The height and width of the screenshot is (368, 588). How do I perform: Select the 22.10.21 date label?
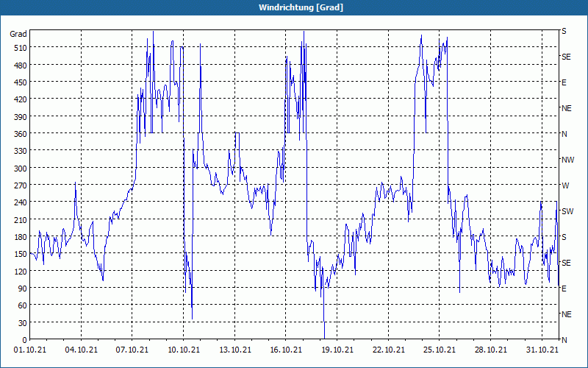point(389,350)
